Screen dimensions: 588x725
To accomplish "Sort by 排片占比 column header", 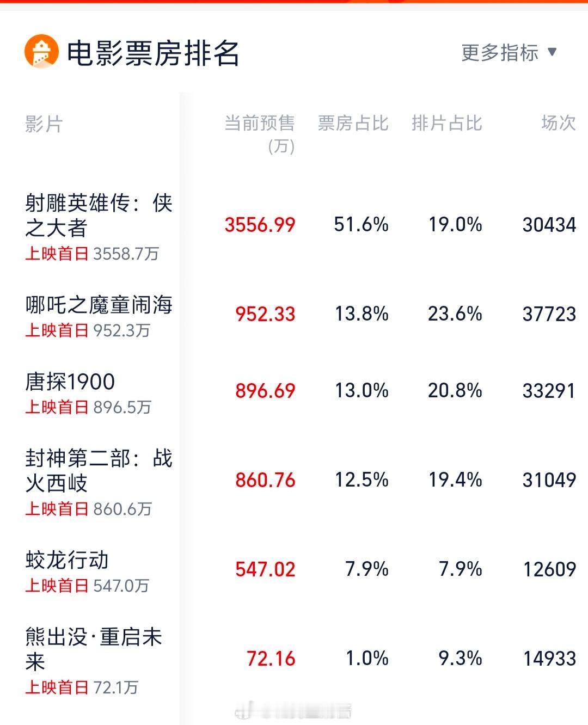I will coord(447,123).
